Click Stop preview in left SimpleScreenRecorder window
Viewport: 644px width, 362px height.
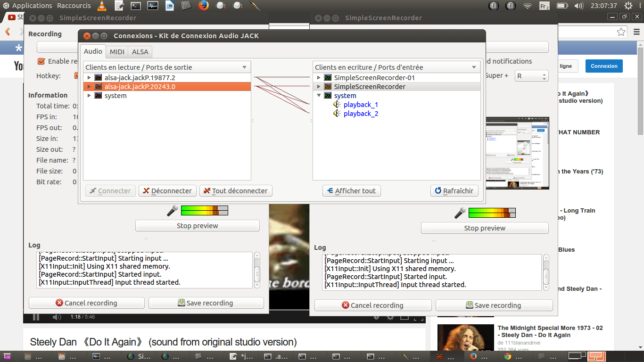click(198, 226)
